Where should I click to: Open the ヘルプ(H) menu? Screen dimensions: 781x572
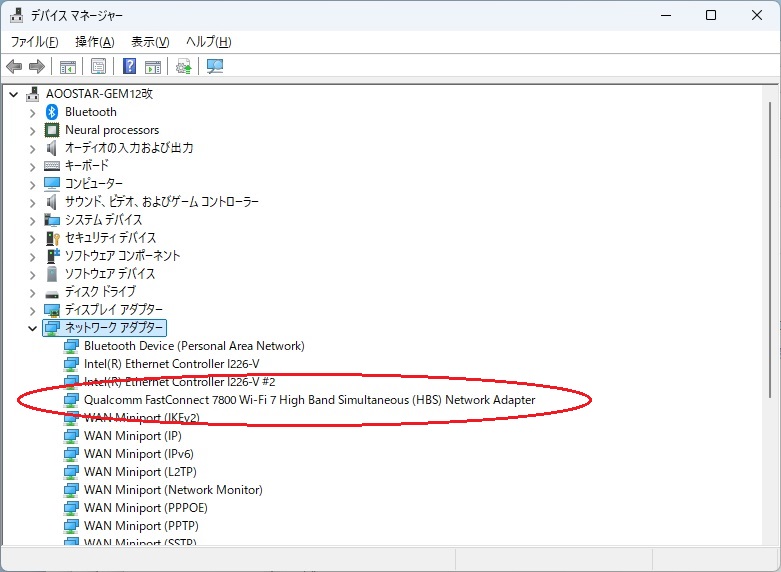coord(208,42)
